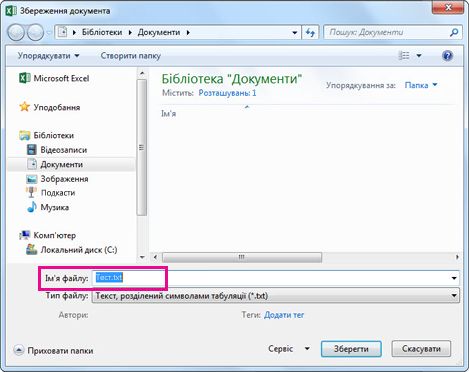Select the Відеозаписи library
469x372 pixels.
[64, 150]
